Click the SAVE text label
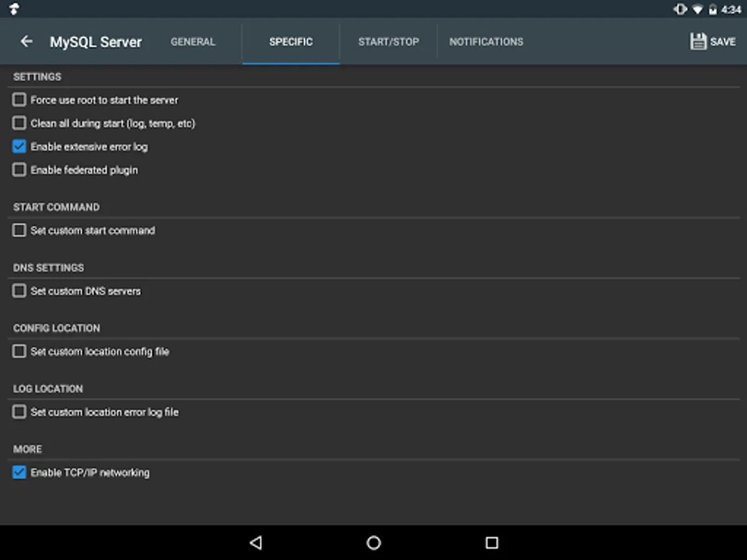 click(x=723, y=42)
